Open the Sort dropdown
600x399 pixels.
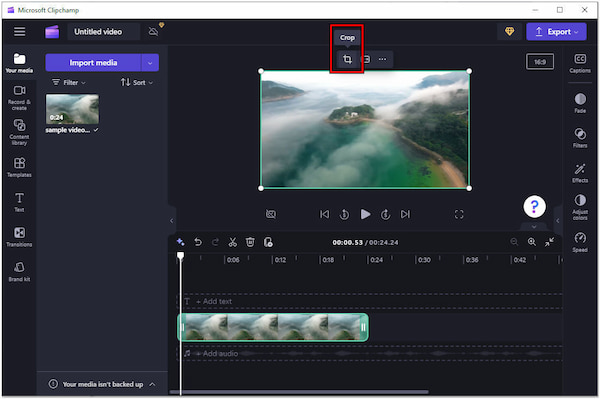click(137, 82)
